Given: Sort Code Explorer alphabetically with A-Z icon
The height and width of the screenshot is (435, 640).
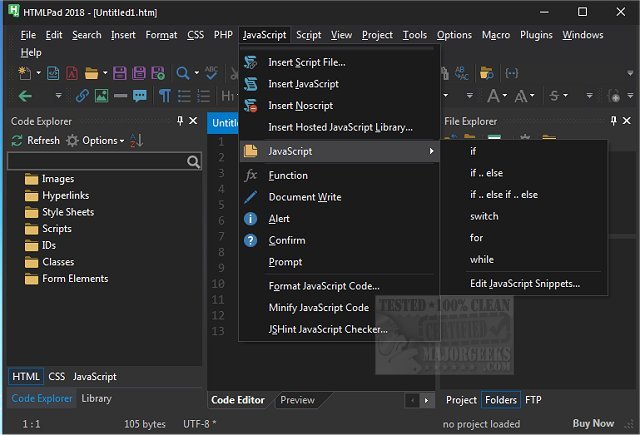Looking at the screenshot, I should (x=137, y=141).
